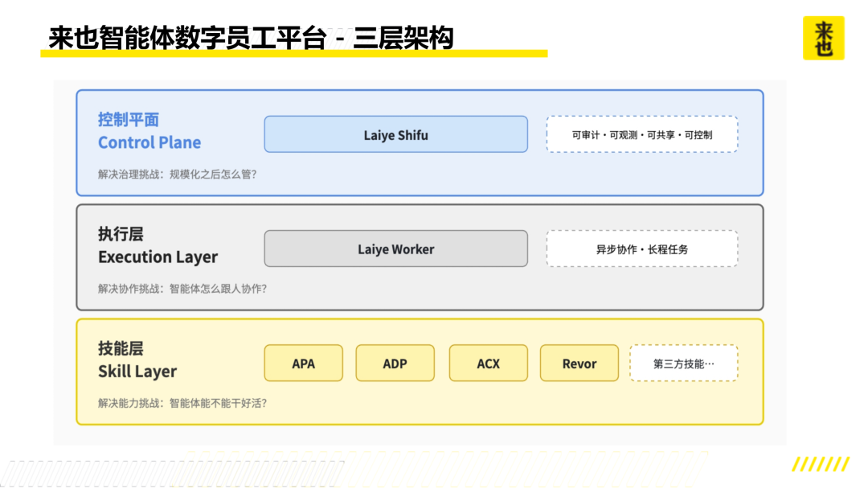
Task: Click the 解决治理挑战 caption text
Action: coord(177,175)
